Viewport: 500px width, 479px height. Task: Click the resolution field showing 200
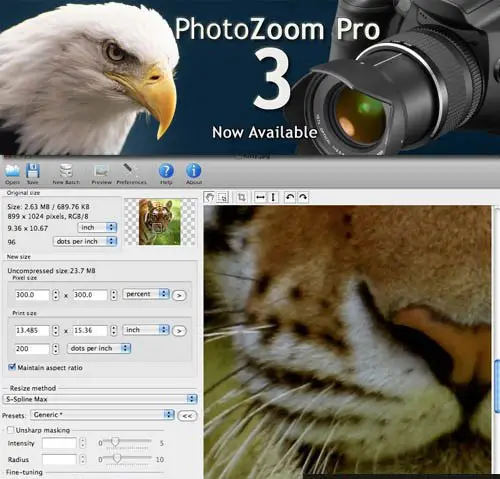tap(32, 349)
